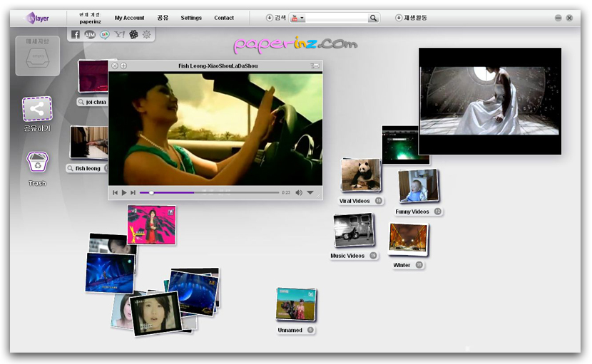592x364 pixels.
Task: Skip to previous video in player
Action: [x=115, y=193]
